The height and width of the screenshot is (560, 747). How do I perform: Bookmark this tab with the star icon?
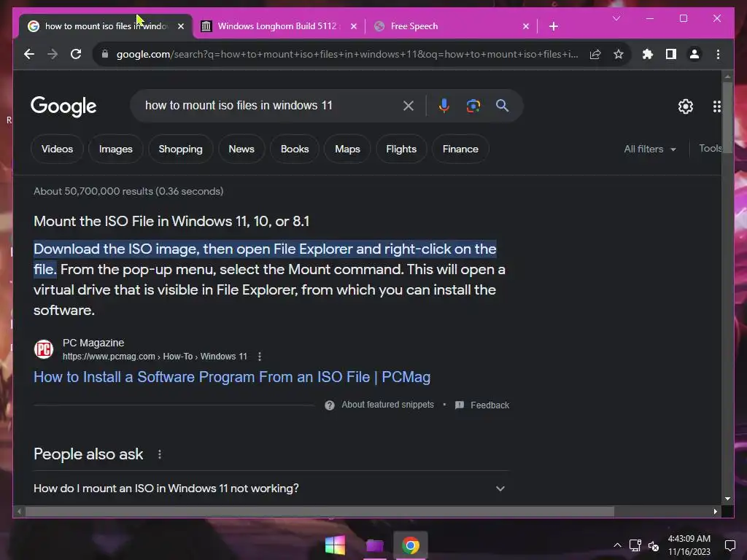619,54
